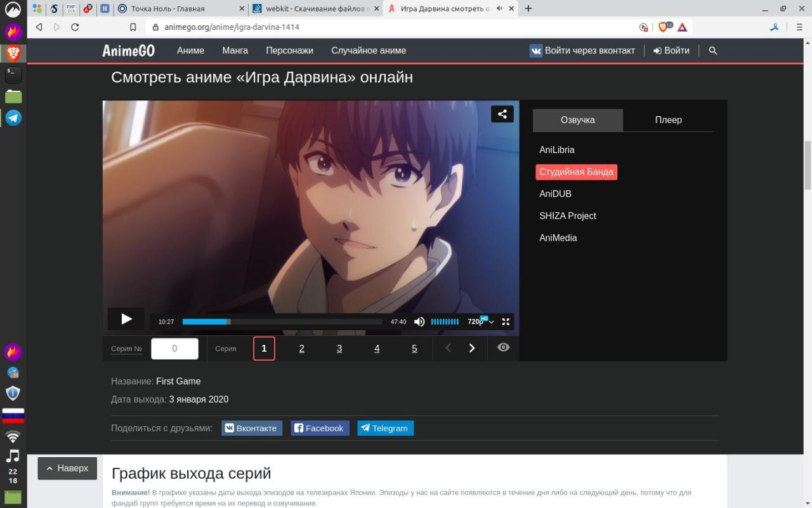Image resolution: width=812 pixels, height=508 pixels.
Task: Adjust the player volume bars
Action: tap(445, 322)
